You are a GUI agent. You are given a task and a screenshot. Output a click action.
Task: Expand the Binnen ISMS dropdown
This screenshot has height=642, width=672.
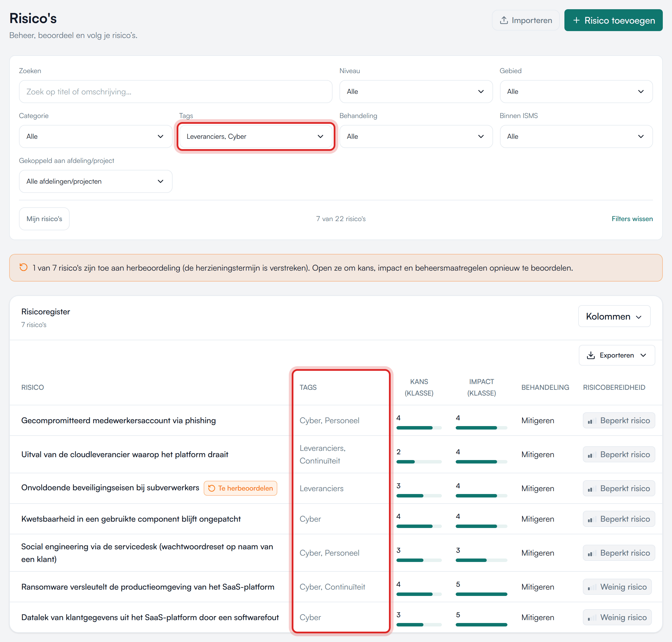pyautogui.click(x=576, y=136)
